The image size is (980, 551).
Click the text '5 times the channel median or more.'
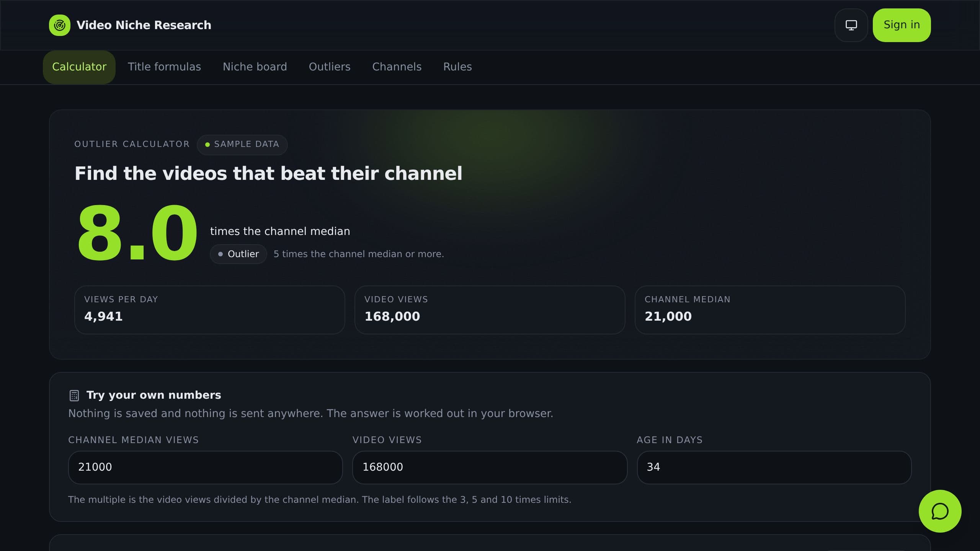pos(359,254)
